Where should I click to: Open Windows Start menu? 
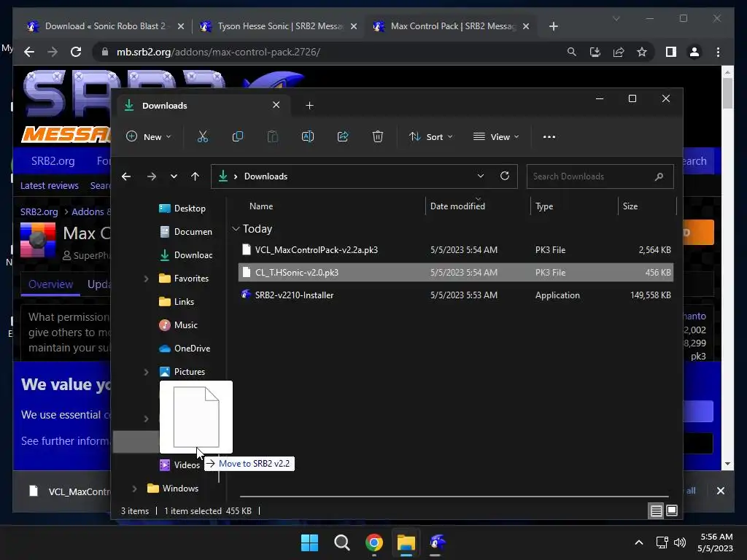click(x=309, y=542)
